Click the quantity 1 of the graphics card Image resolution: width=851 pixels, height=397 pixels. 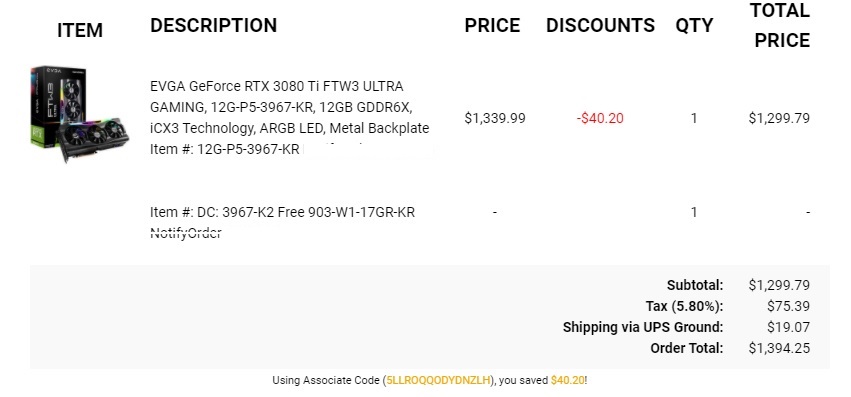[x=694, y=118]
